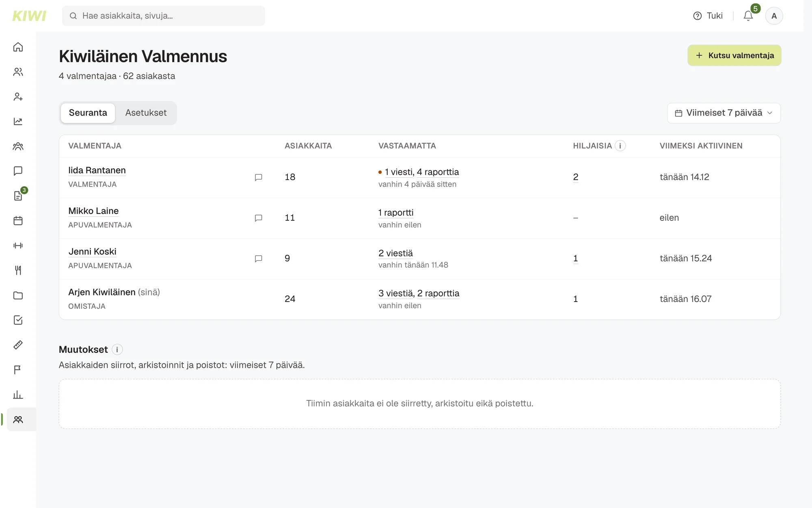Open Iida Rantanen's quiet clients count 2
Image resolution: width=812 pixels, height=508 pixels.
coord(576,177)
